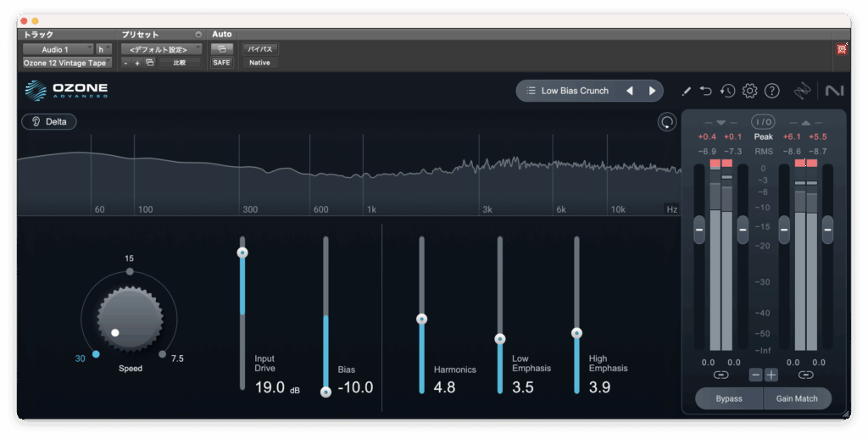
Task: Toggle the Bypass button in the meter panel
Action: [x=728, y=398]
